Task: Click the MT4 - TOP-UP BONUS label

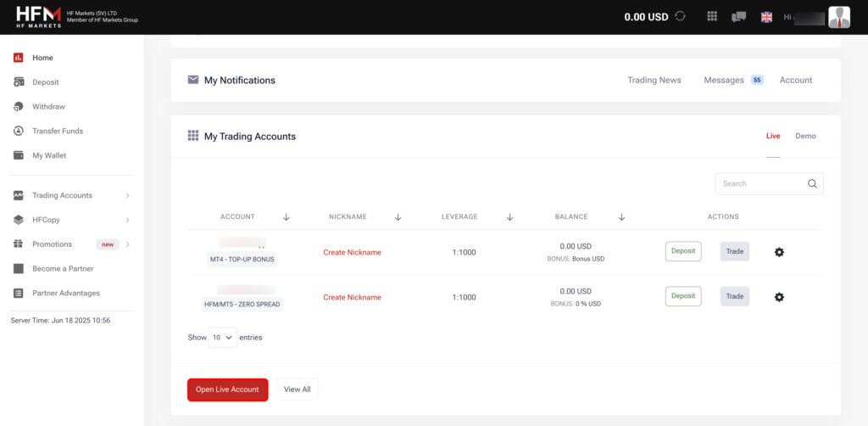Action: (242, 260)
